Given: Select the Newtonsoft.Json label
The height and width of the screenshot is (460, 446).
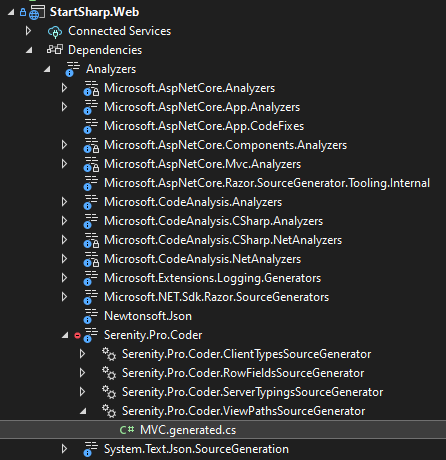Looking at the screenshot, I should tap(148, 316).
